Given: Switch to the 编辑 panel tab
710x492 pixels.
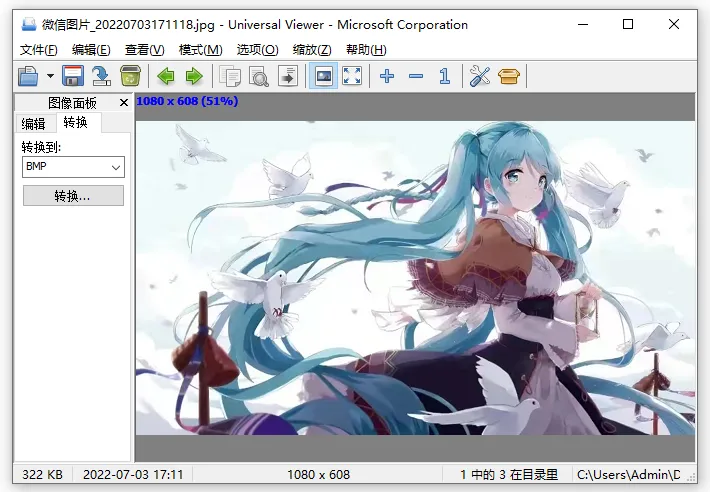Looking at the screenshot, I should tap(34, 124).
